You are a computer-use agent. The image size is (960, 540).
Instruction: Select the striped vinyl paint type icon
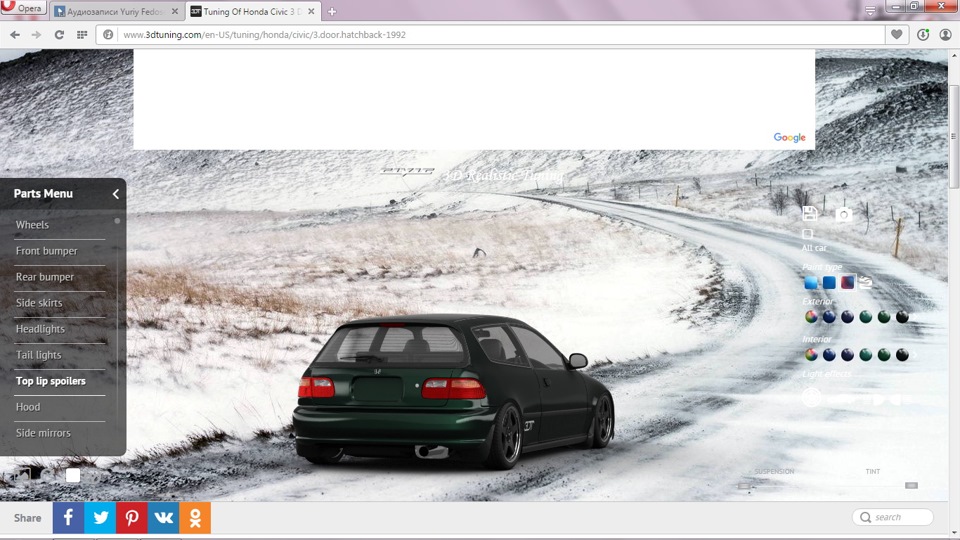coord(865,282)
